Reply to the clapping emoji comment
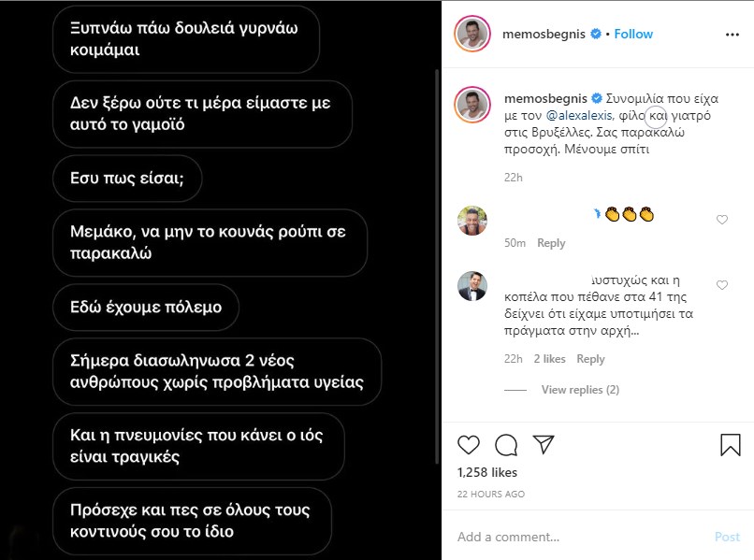 (551, 243)
